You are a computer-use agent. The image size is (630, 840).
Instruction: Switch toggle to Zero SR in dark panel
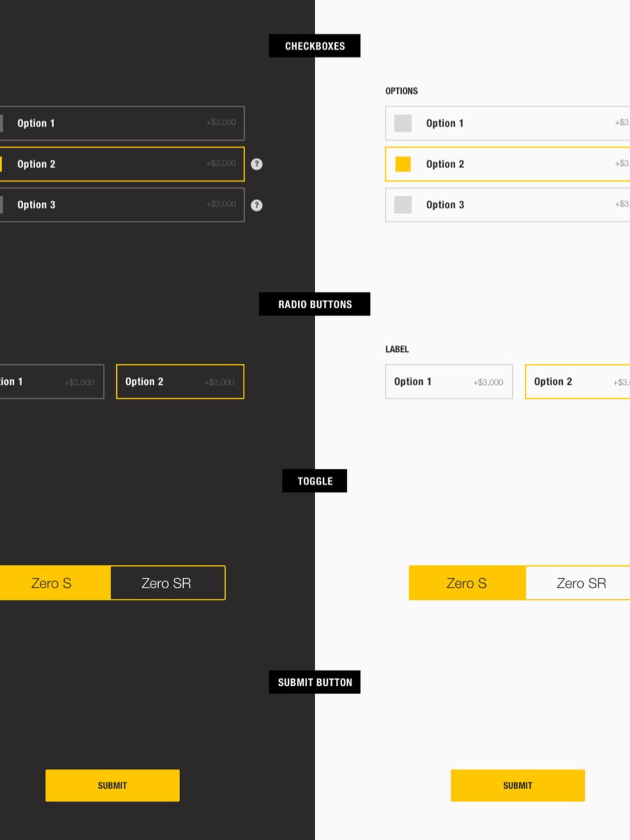tap(168, 583)
